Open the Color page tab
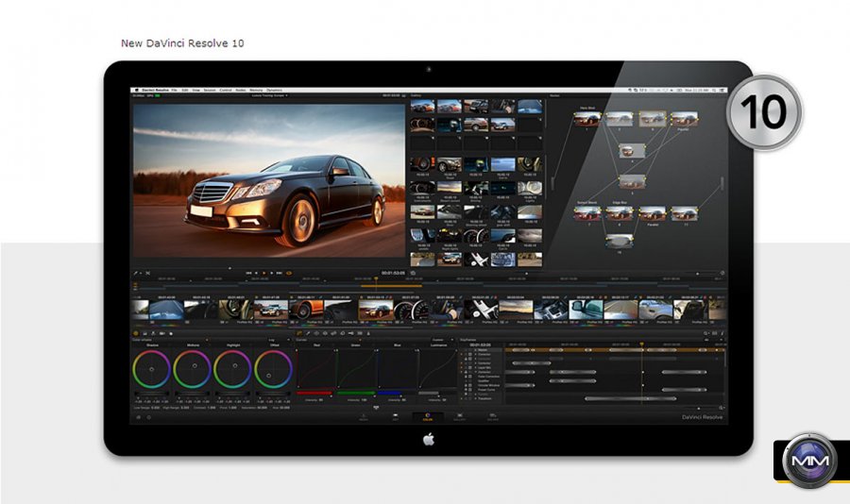Image resolution: width=850 pixels, height=504 pixels. click(x=427, y=415)
